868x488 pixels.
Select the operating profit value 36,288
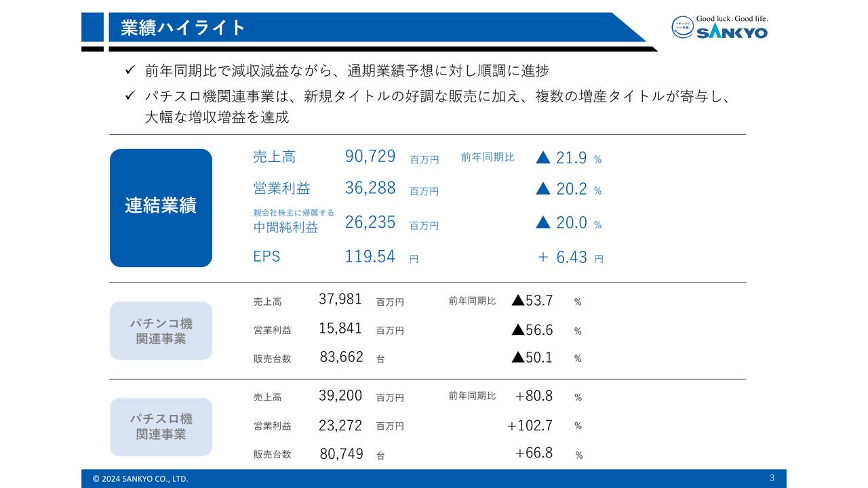(x=370, y=188)
